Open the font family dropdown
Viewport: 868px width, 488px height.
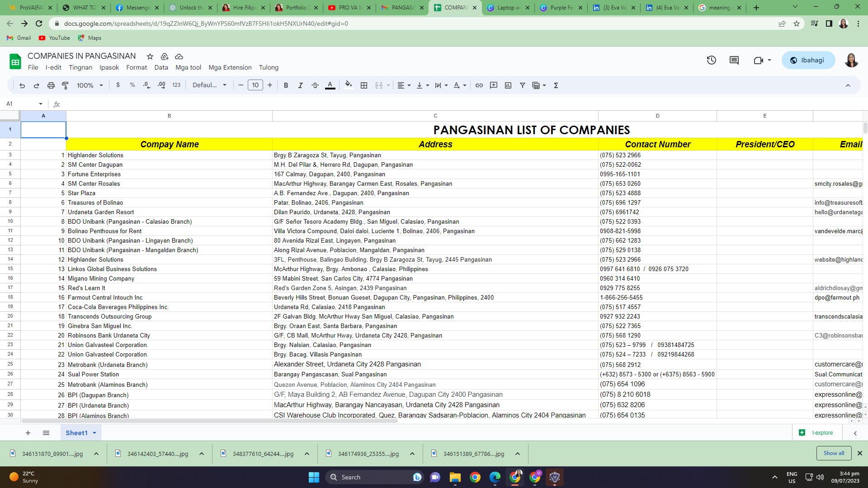[209, 85]
